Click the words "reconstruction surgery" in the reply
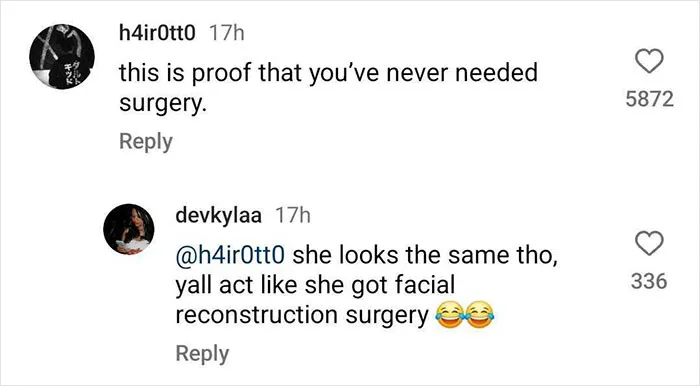 pyautogui.click(x=302, y=315)
